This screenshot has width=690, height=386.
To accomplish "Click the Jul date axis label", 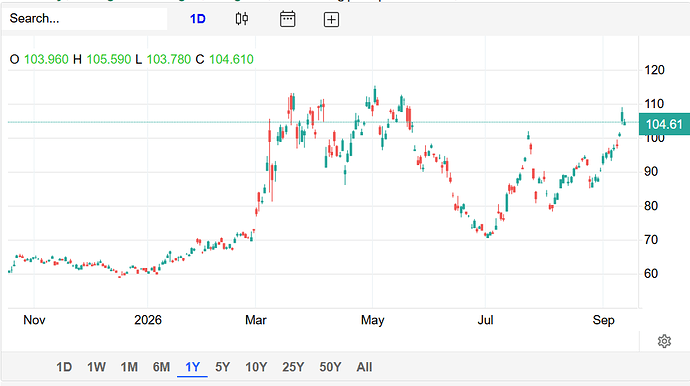I will 485,320.
